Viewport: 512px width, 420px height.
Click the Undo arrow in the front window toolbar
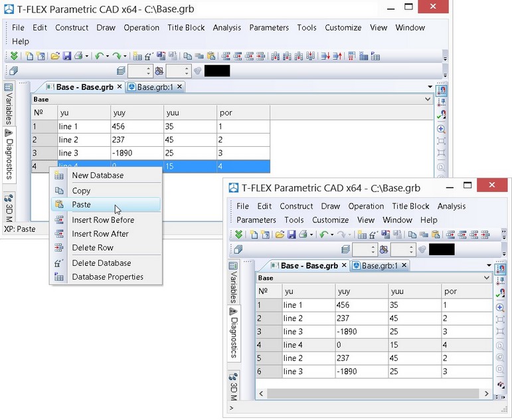pyautogui.click(x=323, y=235)
